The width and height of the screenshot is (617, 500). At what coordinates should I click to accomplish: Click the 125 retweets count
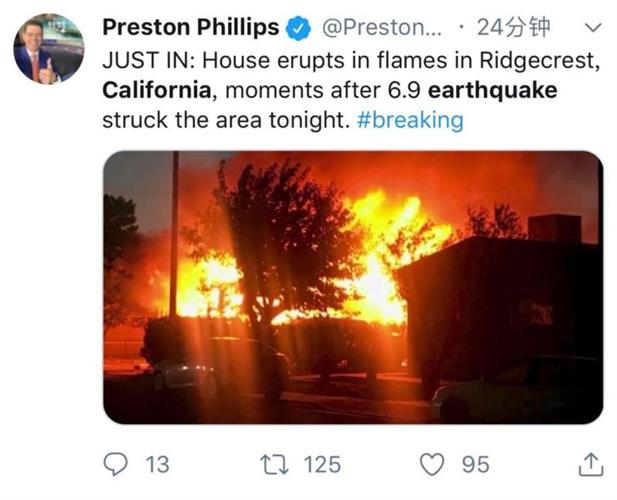click(x=321, y=464)
